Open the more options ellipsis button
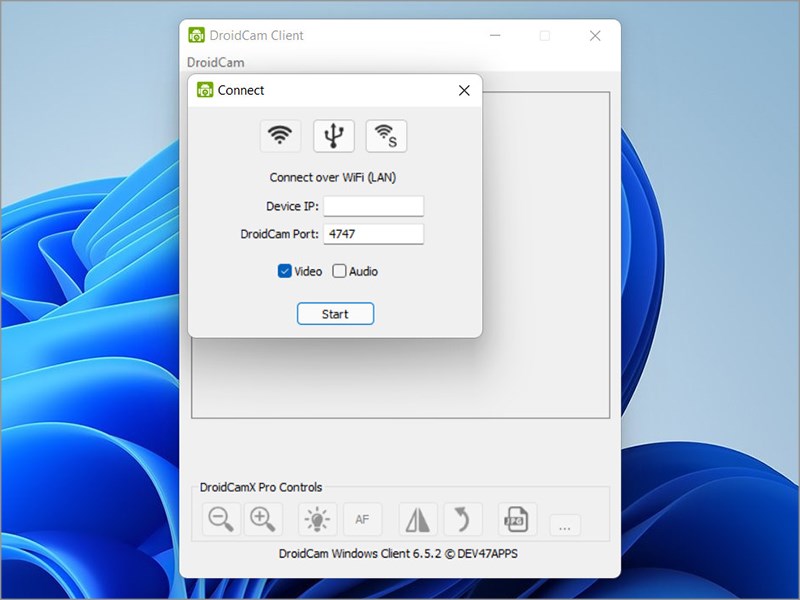 pyautogui.click(x=565, y=526)
